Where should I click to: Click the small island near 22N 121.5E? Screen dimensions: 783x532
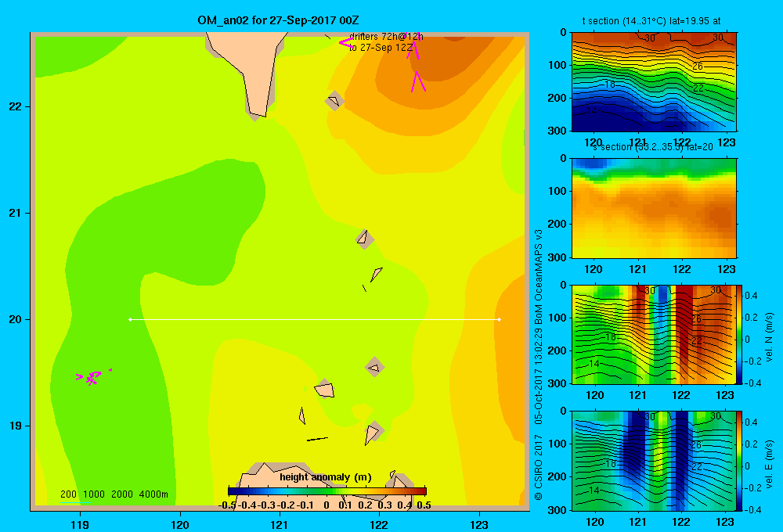[x=334, y=101]
